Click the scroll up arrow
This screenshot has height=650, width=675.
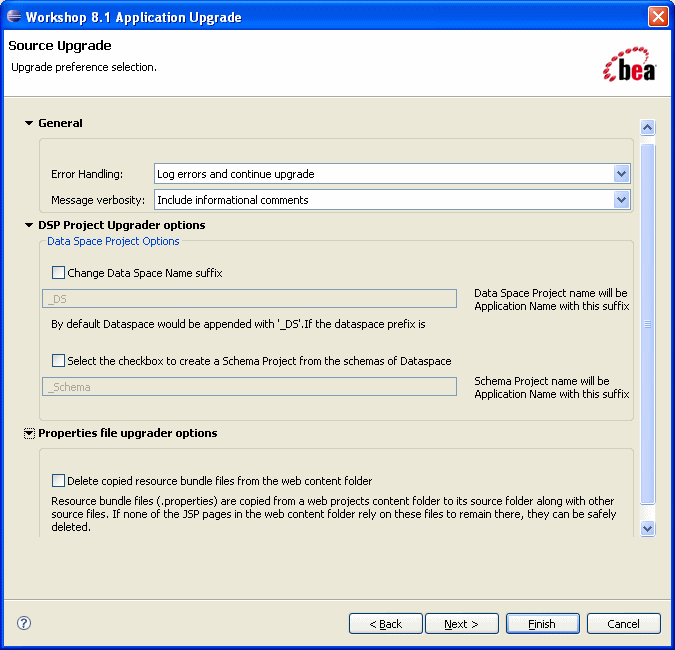pos(647,127)
